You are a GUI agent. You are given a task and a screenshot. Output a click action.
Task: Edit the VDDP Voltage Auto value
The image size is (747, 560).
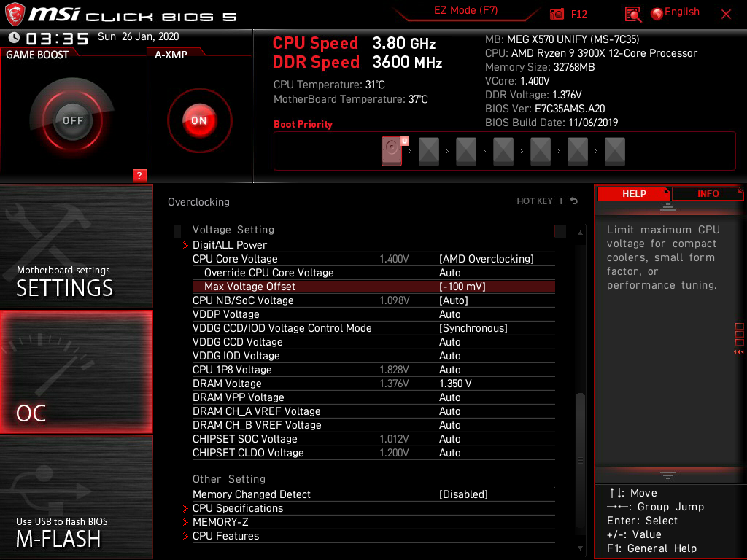[449, 314]
